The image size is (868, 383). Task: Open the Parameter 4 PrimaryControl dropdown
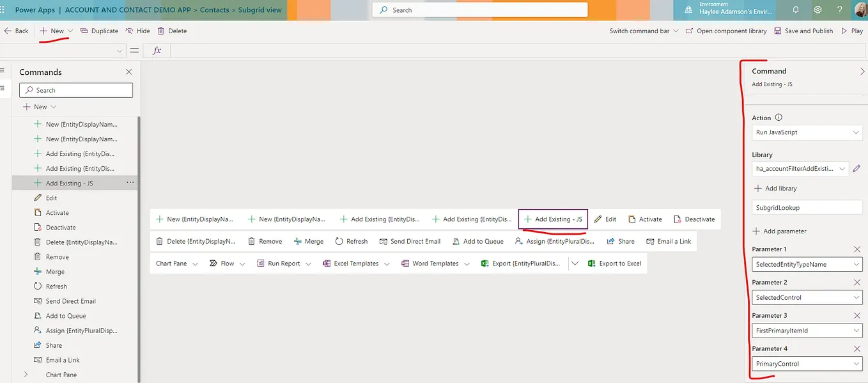(807, 364)
